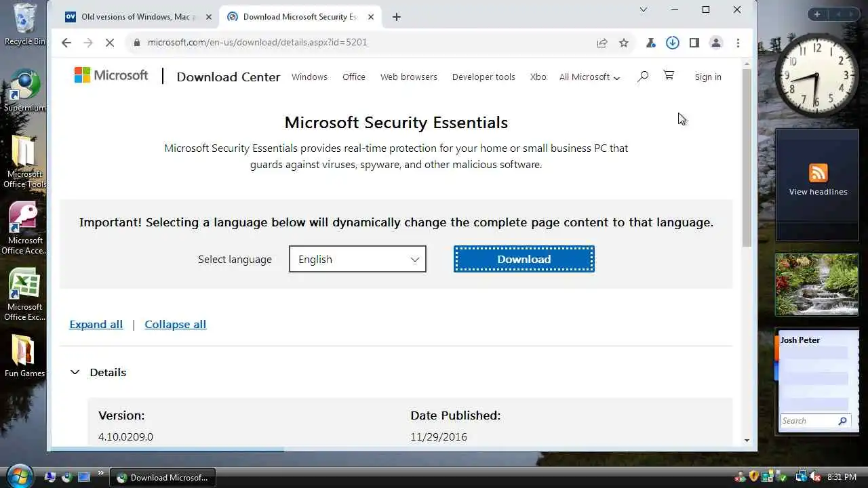
Task: Close the Download Microsoft Security Essentials tab
Action: click(x=370, y=17)
